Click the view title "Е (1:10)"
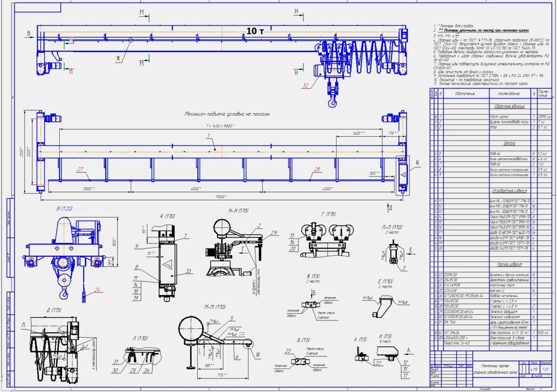The width and height of the screenshot is (557, 392). point(385,281)
